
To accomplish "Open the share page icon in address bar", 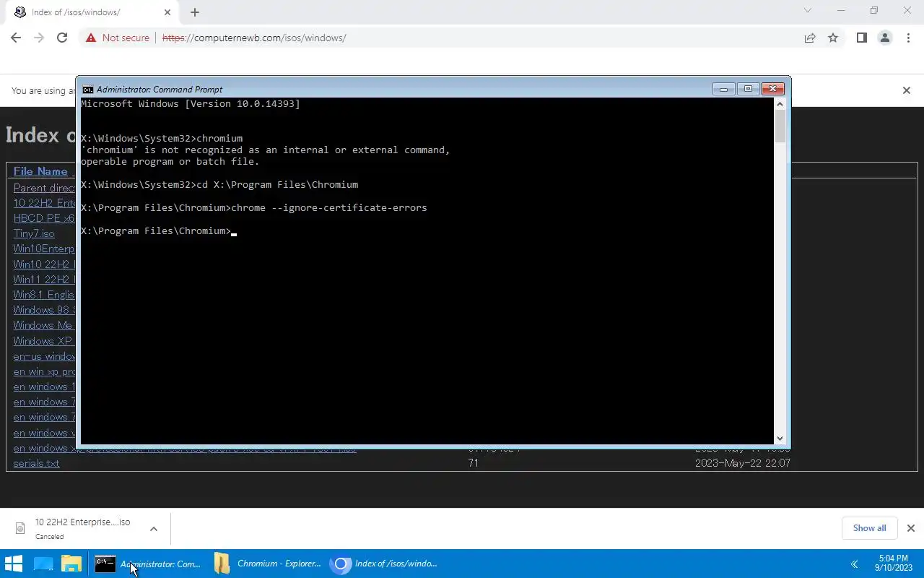I will pos(810,38).
